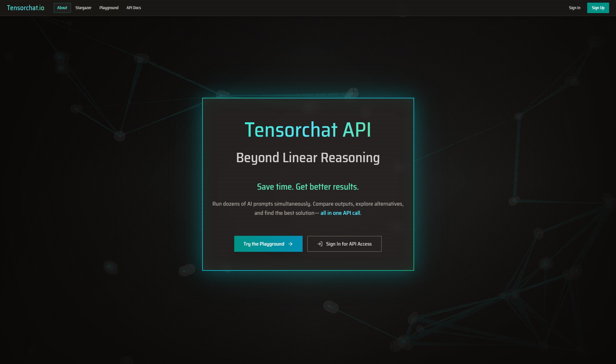Select the About nav tab
Screen dimensions: 616x364
(x=62, y=8)
